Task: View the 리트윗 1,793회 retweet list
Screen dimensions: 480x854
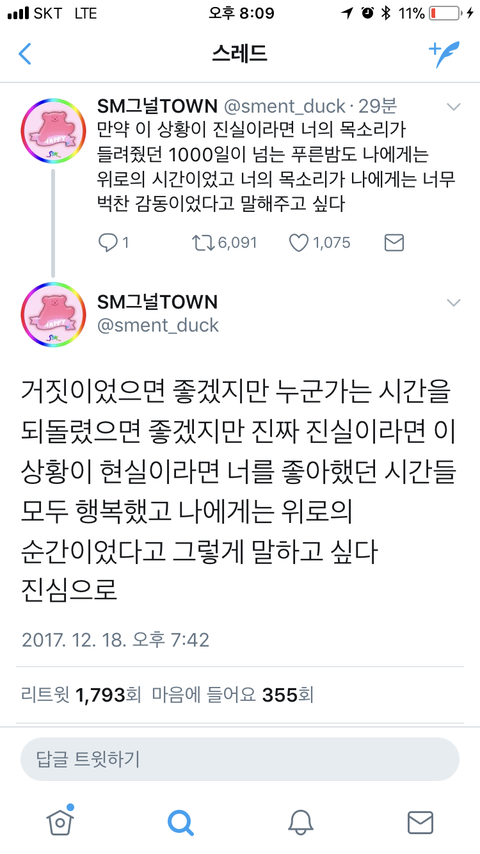Action: point(81,695)
